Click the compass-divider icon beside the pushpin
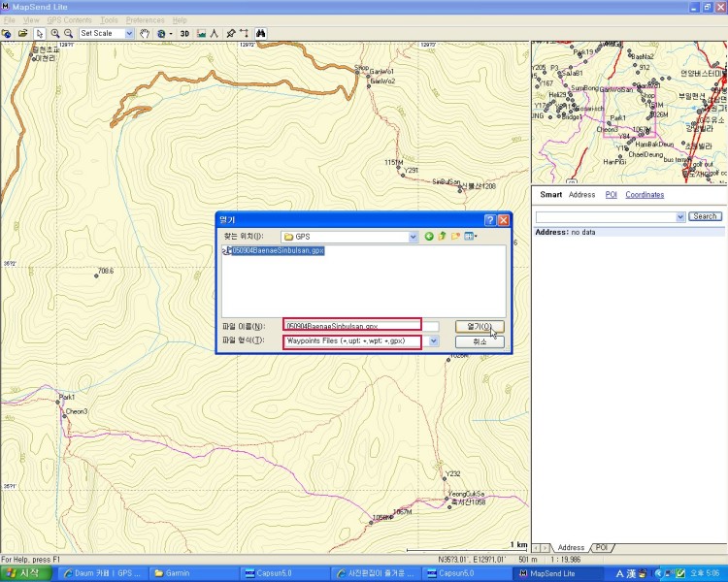The height and width of the screenshot is (582, 728). click(215, 33)
